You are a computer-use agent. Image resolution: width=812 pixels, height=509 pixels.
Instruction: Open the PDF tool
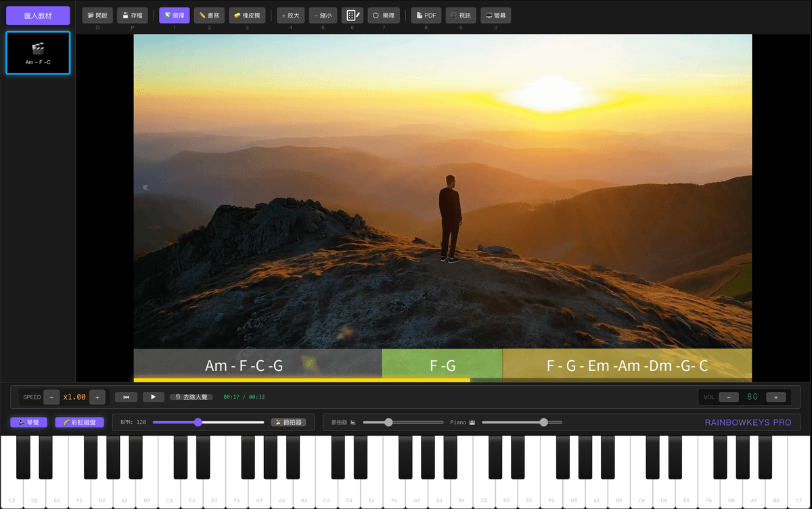tap(426, 14)
